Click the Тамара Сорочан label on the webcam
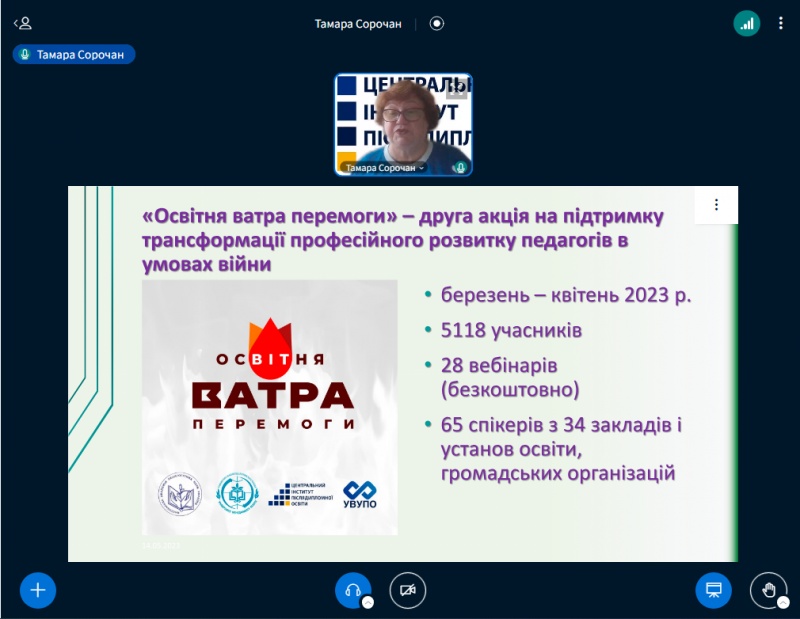The width and height of the screenshot is (800, 619). (383, 168)
